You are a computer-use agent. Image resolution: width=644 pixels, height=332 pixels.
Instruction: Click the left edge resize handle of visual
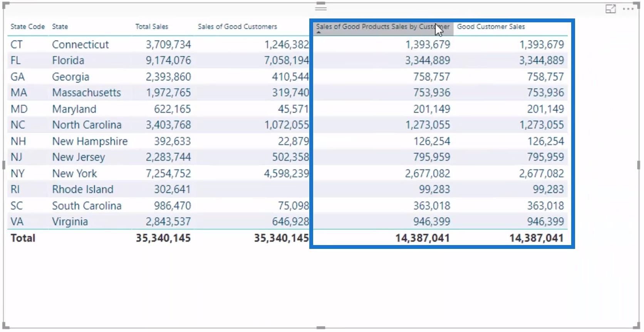click(4, 165)
